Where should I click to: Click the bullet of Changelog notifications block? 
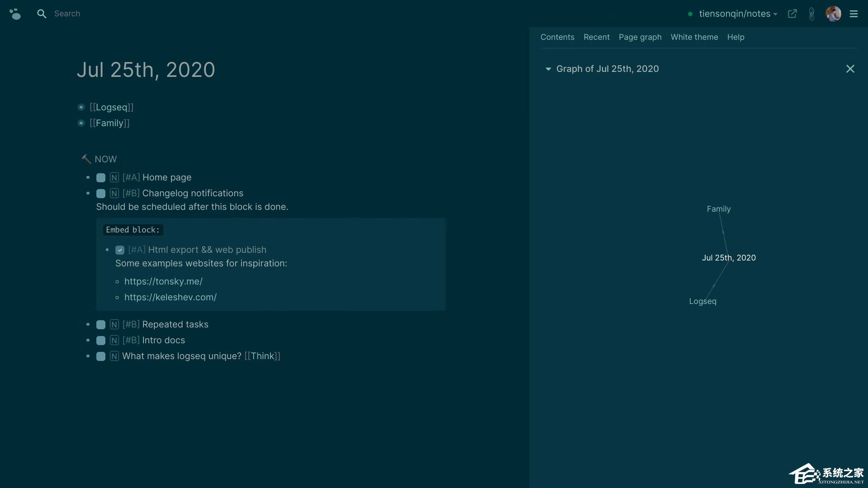click(x=88, y=193)
